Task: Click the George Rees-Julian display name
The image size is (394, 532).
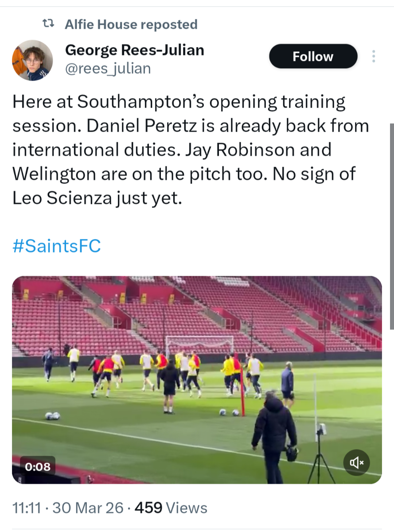Action: 134,50
